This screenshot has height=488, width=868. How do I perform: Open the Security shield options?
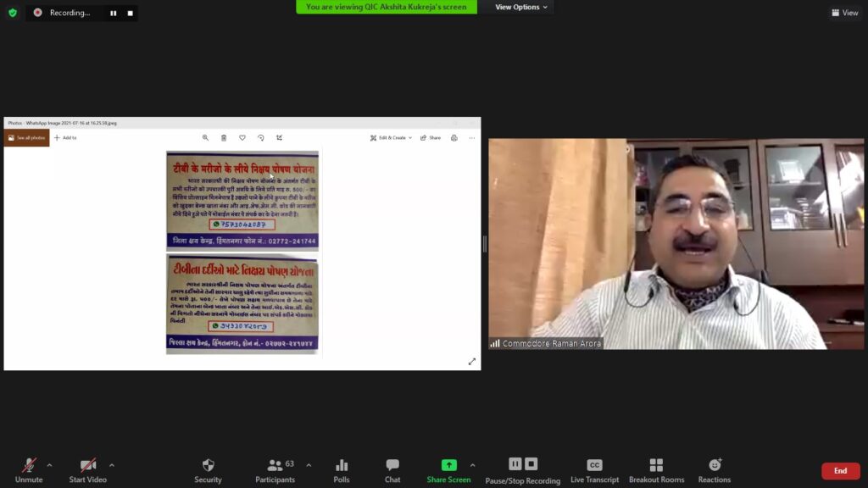point(208,470)
